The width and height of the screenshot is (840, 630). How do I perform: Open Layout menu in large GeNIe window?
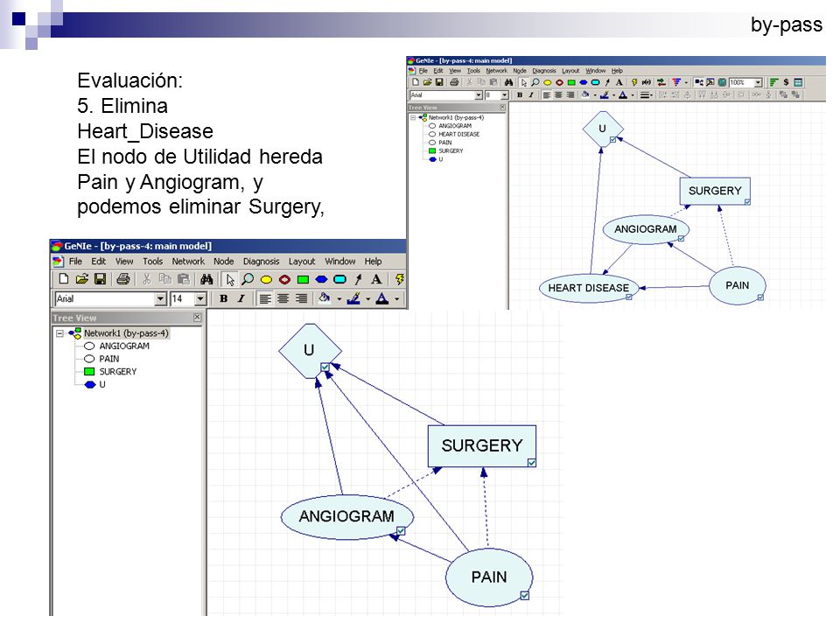click(x=302, y=262)
